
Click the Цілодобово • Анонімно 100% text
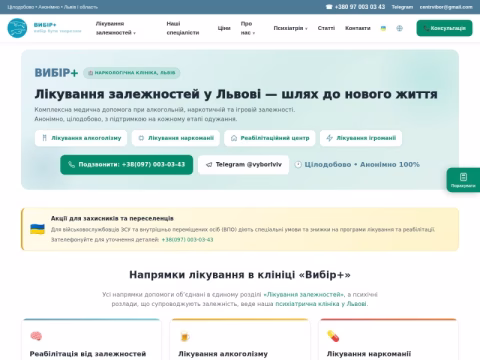362,165
